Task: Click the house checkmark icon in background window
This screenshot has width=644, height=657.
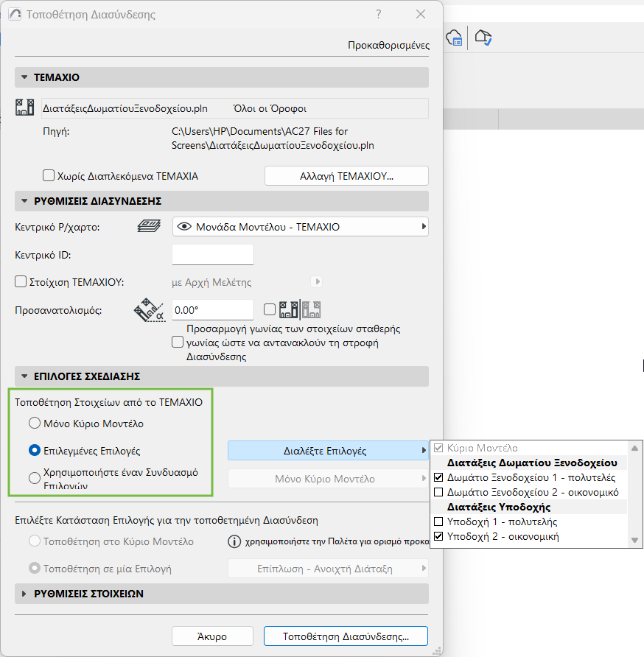Action: click(x=483, y=38)
